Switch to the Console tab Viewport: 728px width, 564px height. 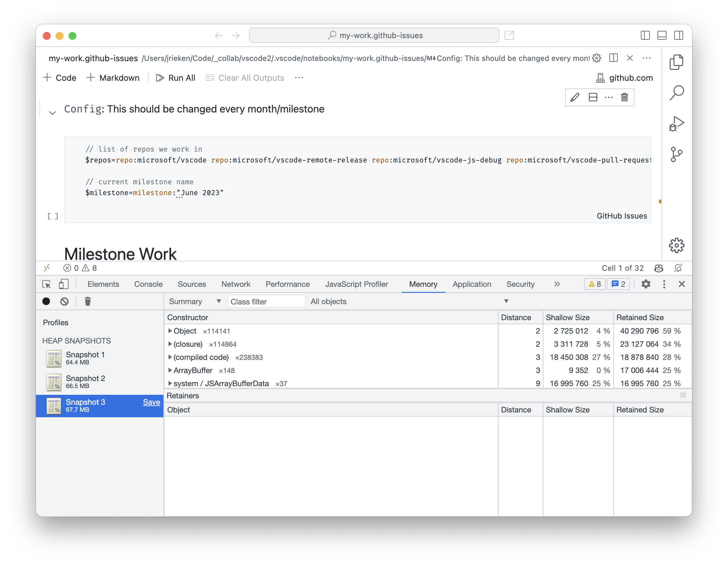pyautogui.click(x=148, y=284)
